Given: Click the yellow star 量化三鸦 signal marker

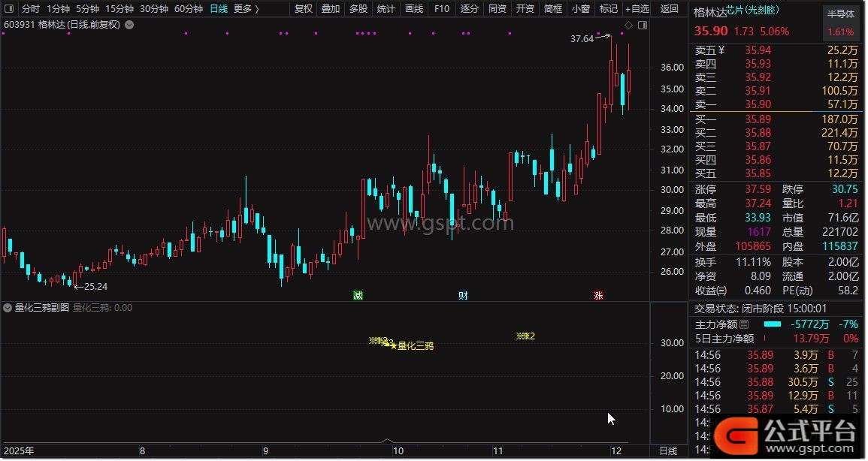Looking at the screenshot, I should pos(394,346).
